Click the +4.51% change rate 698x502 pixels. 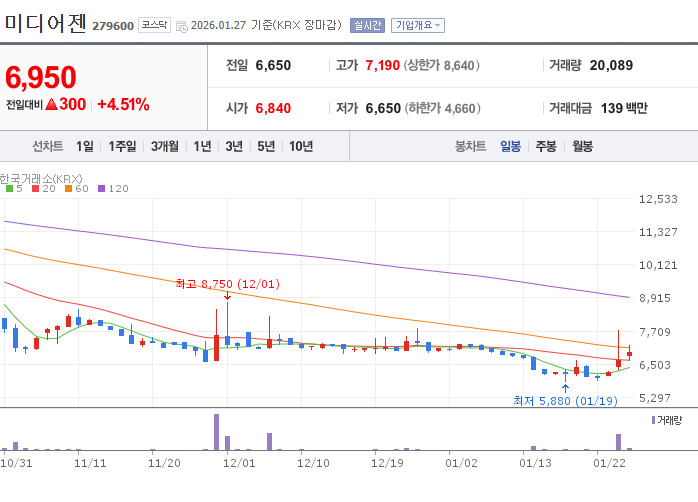pyautogui.click(x=123, y=104)
